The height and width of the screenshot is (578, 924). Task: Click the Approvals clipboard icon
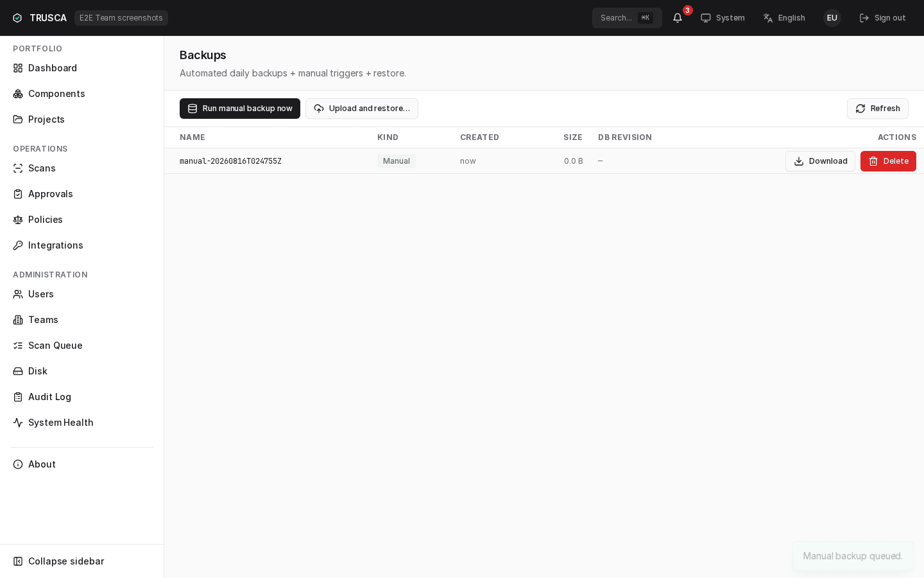point(18,194)
